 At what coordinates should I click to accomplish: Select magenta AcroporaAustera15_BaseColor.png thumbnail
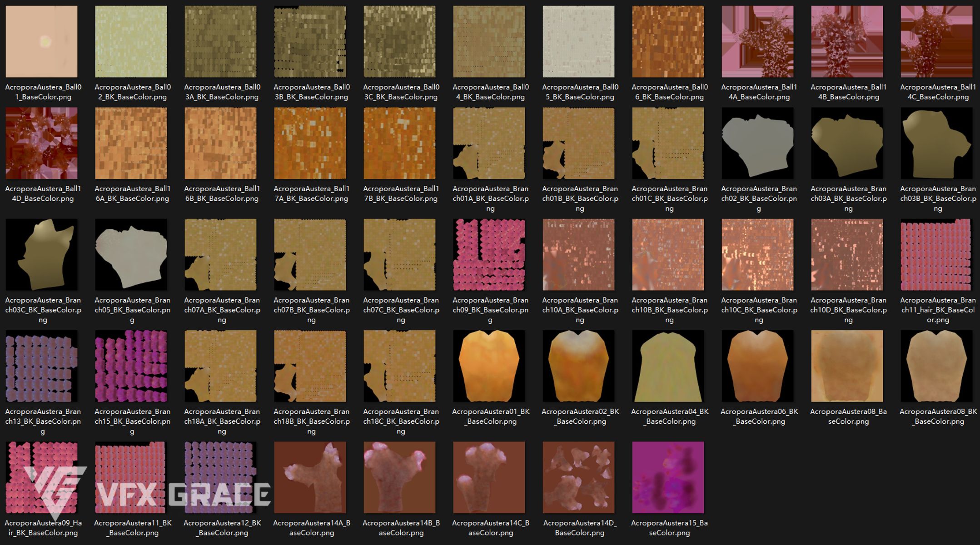point(668,477)
